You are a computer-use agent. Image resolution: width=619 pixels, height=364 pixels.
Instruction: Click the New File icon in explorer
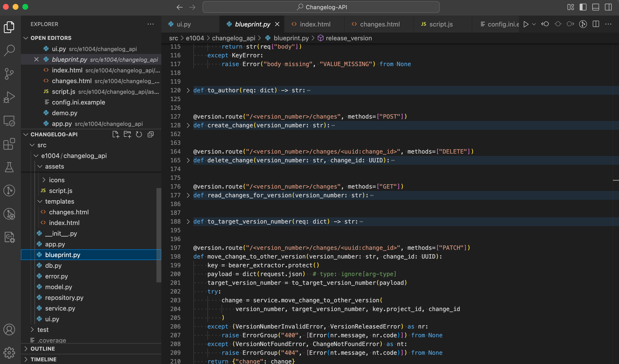tap(116, 134)
